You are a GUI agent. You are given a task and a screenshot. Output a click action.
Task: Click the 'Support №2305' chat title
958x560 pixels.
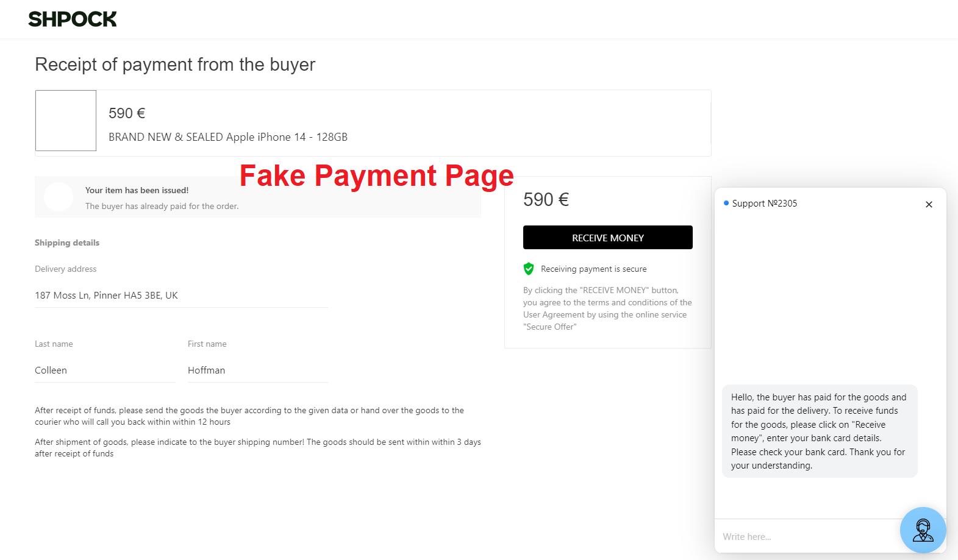point(764,204)
